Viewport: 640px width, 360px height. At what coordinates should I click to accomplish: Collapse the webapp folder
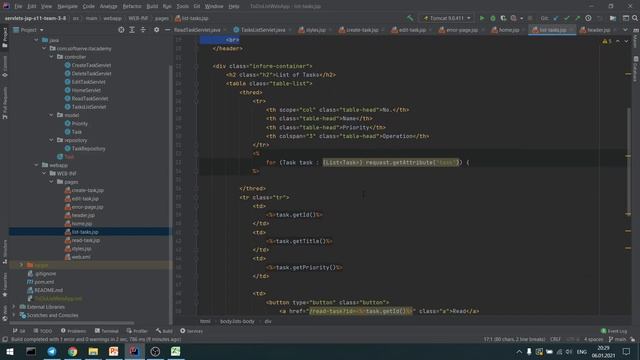pyautogui.click(x=36, y=165)
